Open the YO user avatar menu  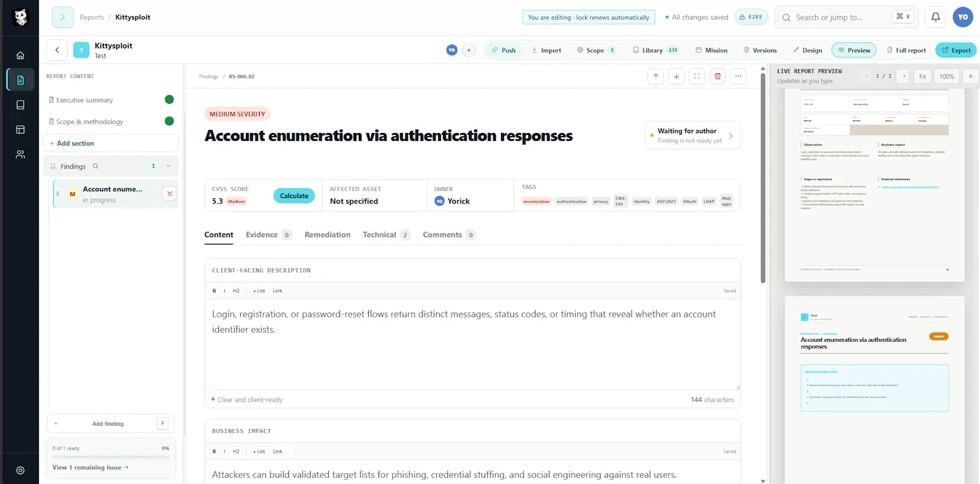[x=963, y=17]
